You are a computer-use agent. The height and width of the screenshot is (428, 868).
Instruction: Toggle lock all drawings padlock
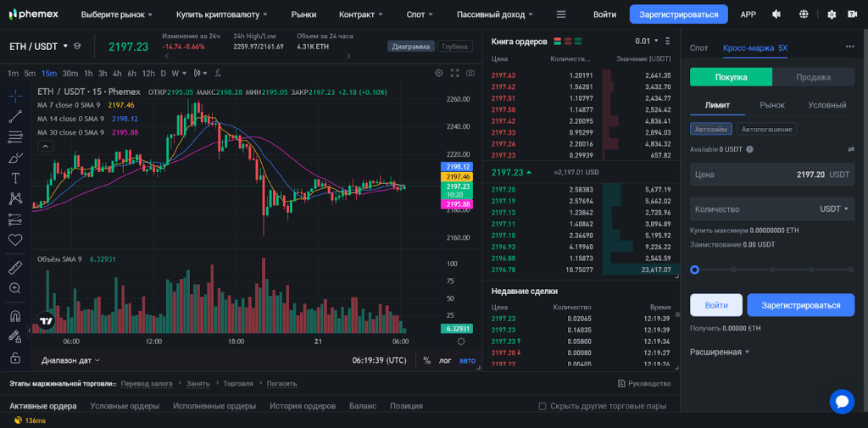[15, 358]
